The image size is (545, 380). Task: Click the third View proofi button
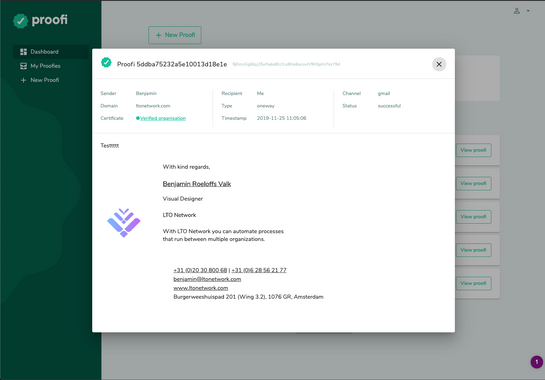click(473, 217)
